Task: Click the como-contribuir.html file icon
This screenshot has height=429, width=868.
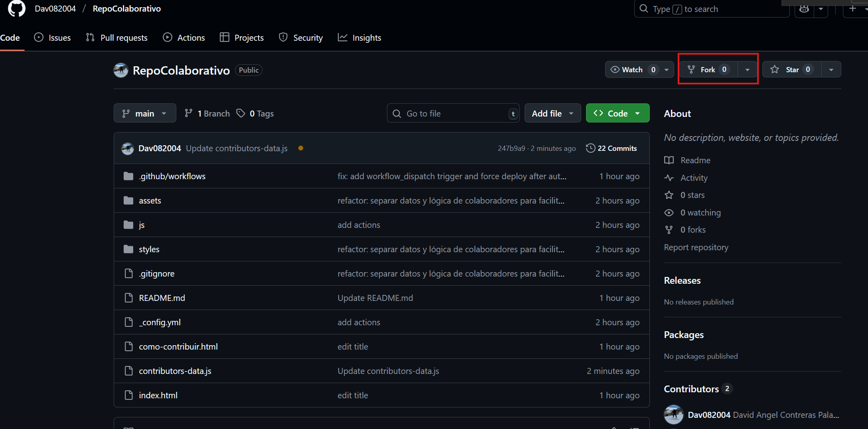Action: (128, 346)
